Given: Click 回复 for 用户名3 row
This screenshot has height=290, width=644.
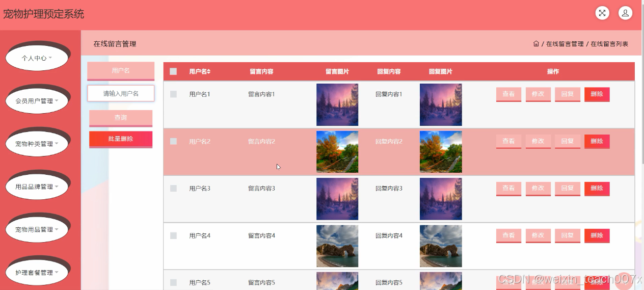Looking at the screenshot, I should point(568,189).
